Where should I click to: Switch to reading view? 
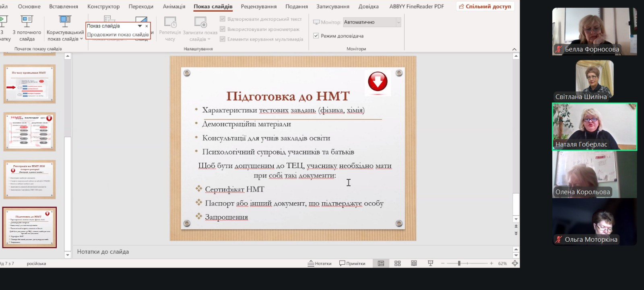click(x=414, y=263)
